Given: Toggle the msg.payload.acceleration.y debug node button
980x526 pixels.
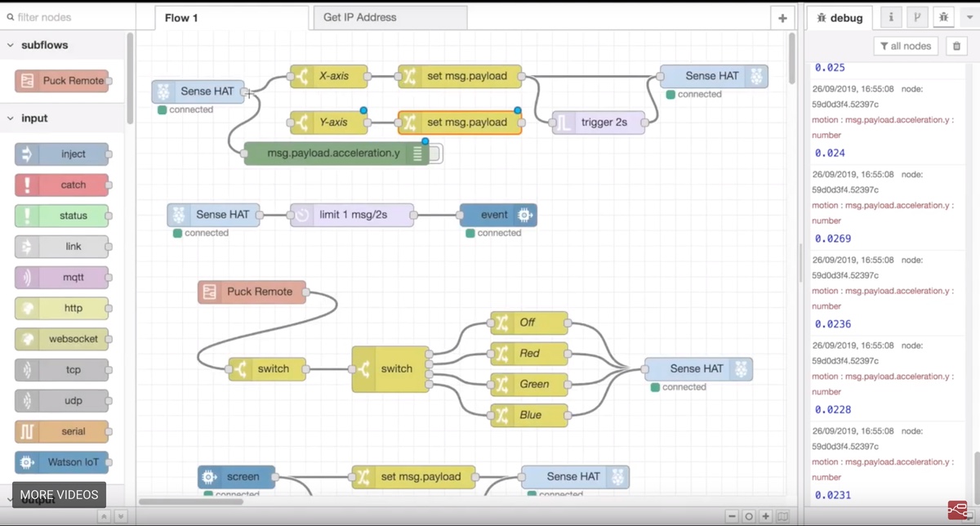Looking at the screenshot, I should [434, 153].
